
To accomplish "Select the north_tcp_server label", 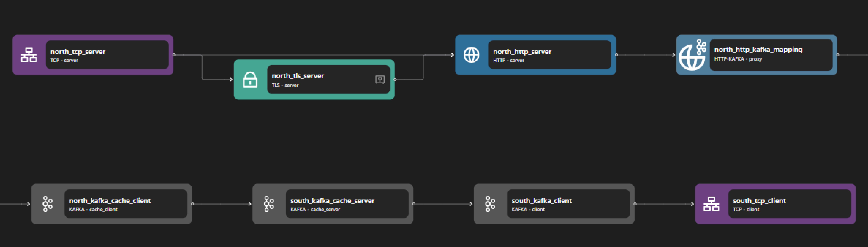I will tap(78, 52).
